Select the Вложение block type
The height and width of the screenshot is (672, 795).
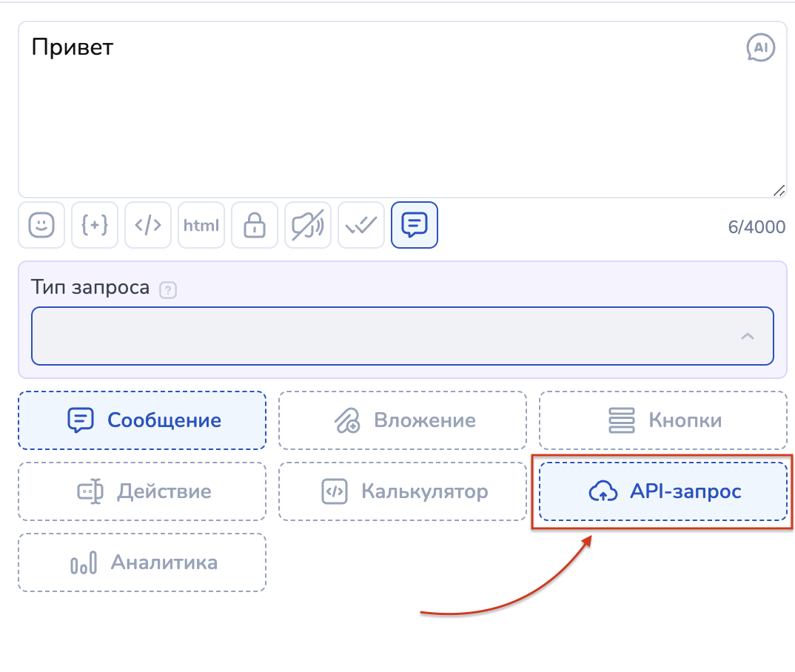tap(403, 420)
